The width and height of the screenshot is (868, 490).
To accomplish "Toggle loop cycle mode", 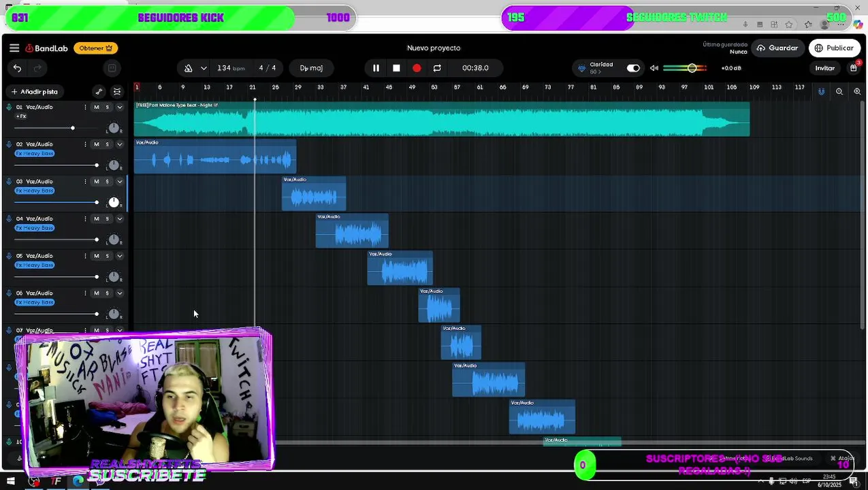I will click(437, 68).
